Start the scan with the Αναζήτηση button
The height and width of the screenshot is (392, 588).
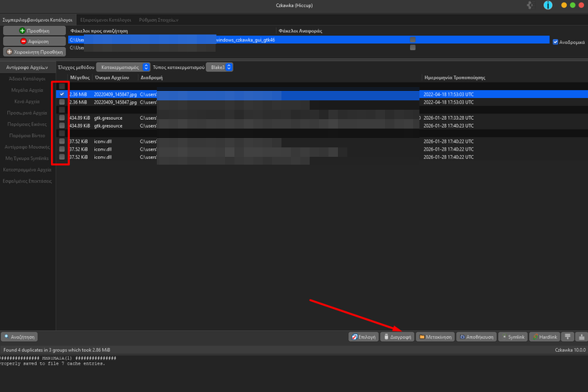click(21, 336)
